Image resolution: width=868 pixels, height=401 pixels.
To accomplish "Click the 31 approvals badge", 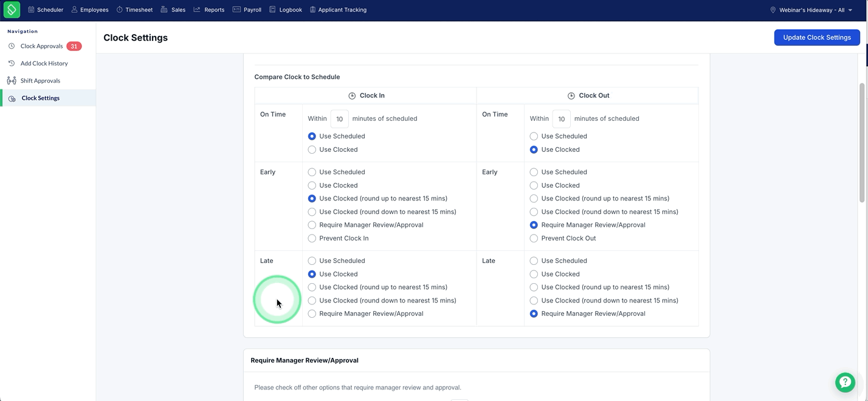I will click(x=74, y=46).
